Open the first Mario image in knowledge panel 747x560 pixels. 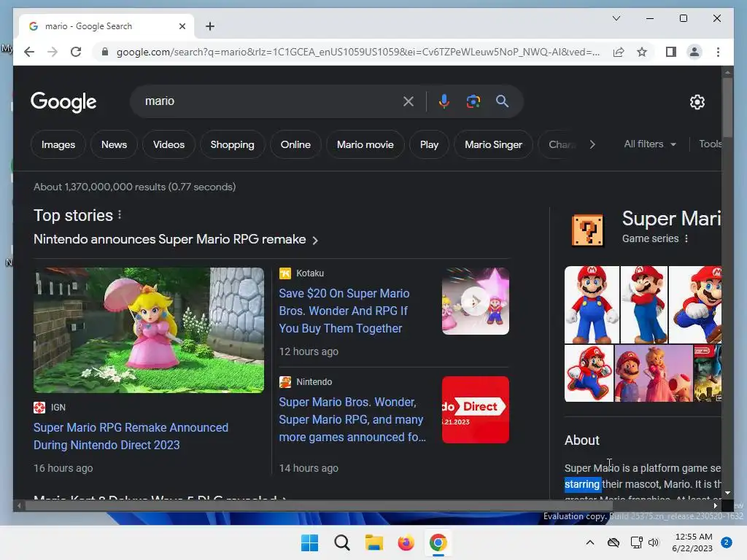pos(592,305)
